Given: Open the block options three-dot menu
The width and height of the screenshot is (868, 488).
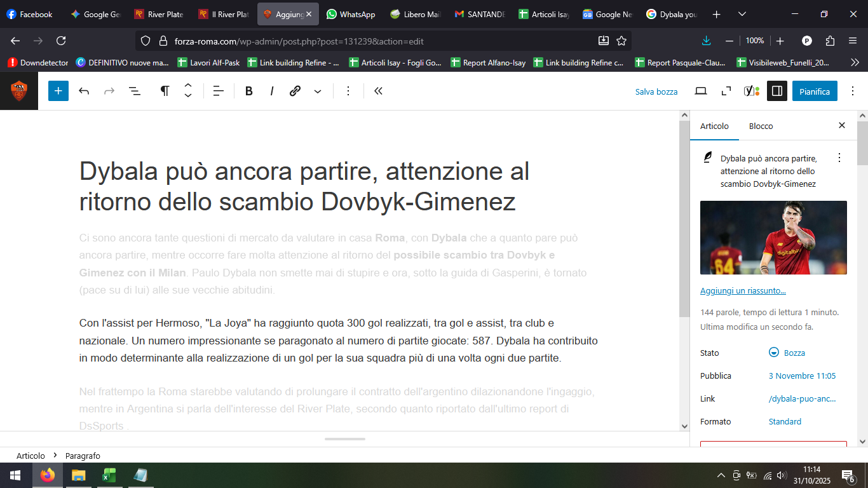Looking at the screenshot, I should [348, 91].
